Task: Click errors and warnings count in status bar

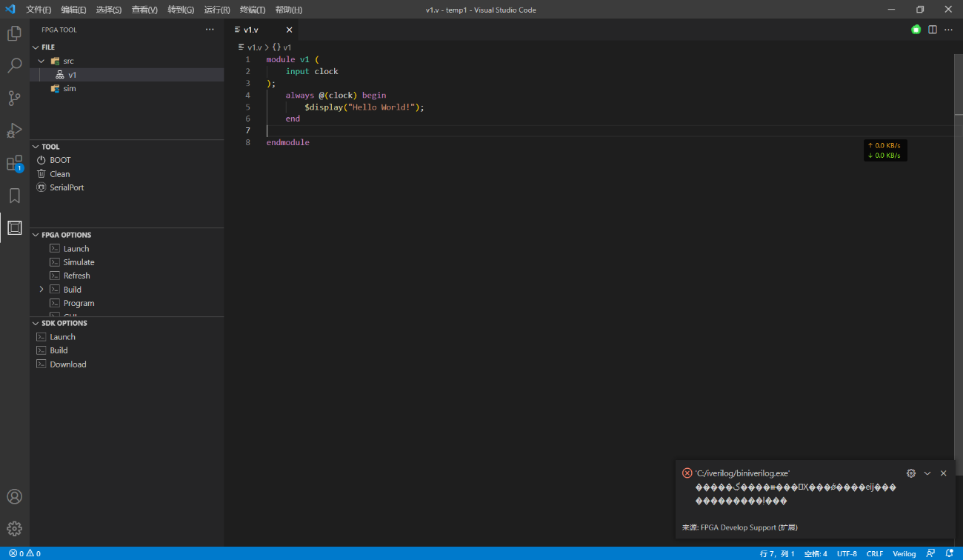Action: click(24, 553)
